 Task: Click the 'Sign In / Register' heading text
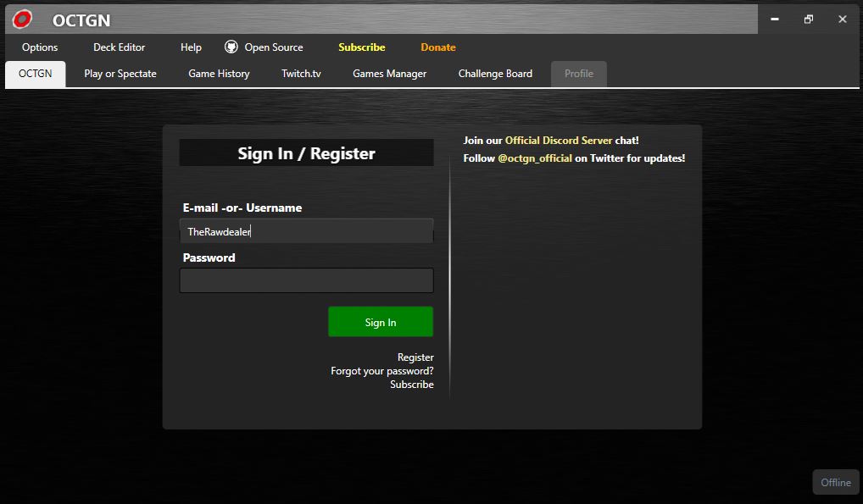(x=307, y=153)
